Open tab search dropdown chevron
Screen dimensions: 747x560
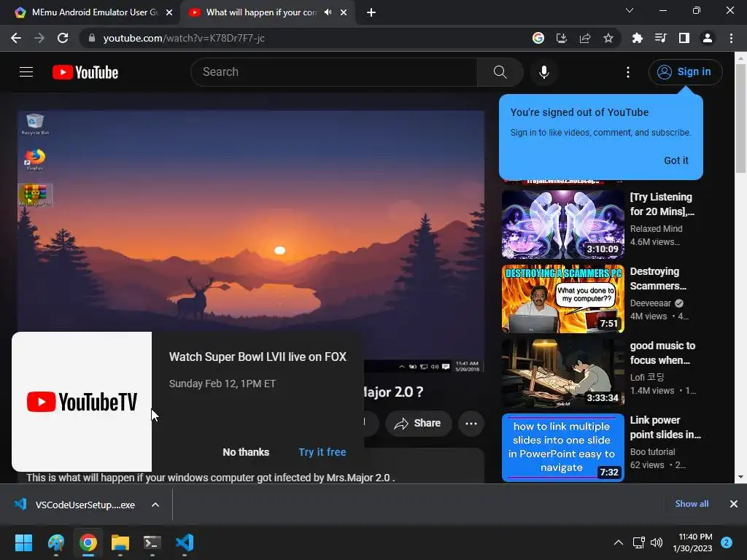630,10
